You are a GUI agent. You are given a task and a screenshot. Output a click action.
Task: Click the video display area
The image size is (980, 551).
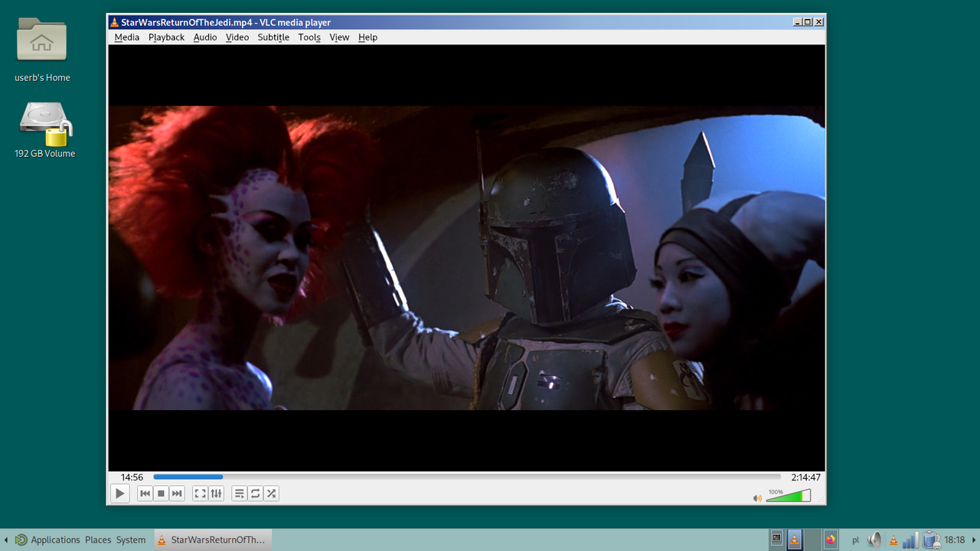tap(467, 258)
